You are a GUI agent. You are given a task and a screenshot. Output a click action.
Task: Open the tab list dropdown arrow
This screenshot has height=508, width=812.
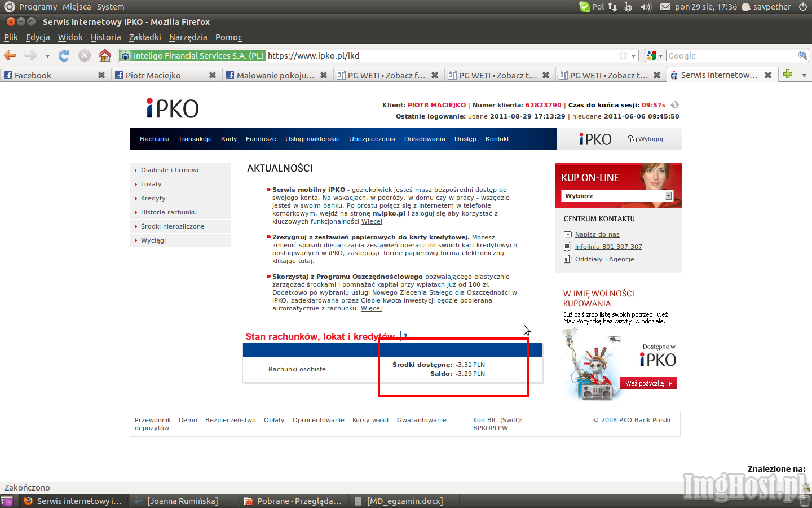804,75
